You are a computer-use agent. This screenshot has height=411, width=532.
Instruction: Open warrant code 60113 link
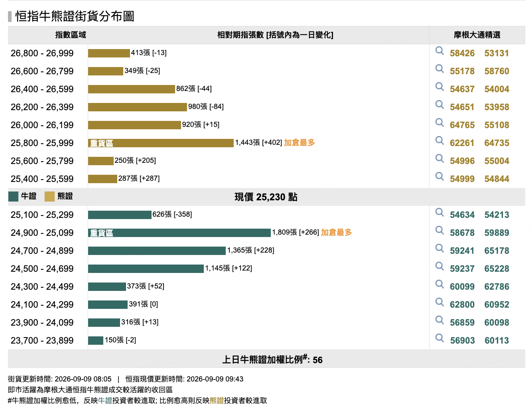[497, 341]
